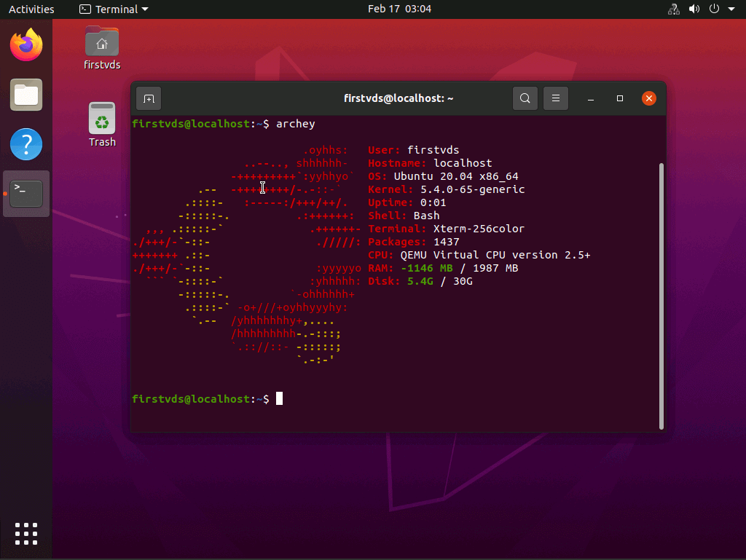Click the cursor at the bottom prompt
The image size is (746, 560).
pyautogui.click(x=279, y=398)
